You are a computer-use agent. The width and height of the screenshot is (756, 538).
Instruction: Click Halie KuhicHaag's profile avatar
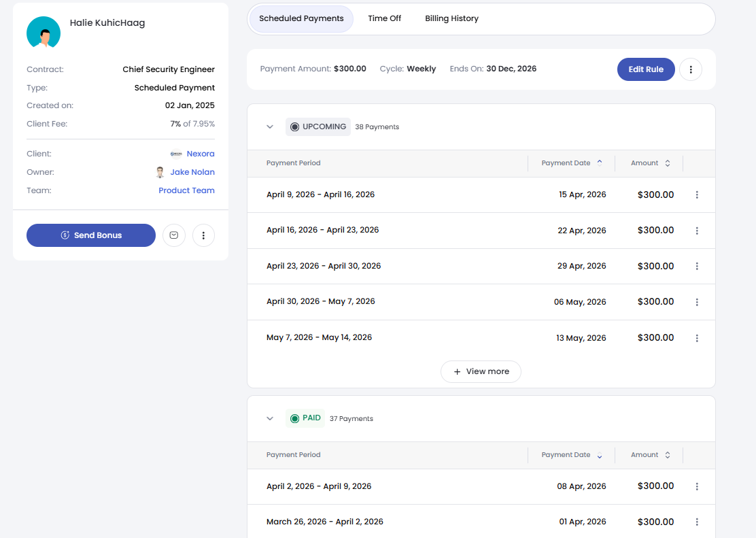click(44, 33)
